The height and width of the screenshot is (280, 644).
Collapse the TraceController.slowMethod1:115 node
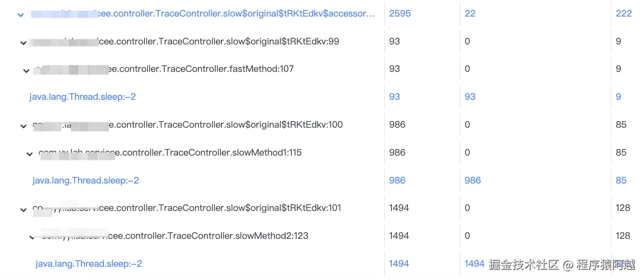30,154
